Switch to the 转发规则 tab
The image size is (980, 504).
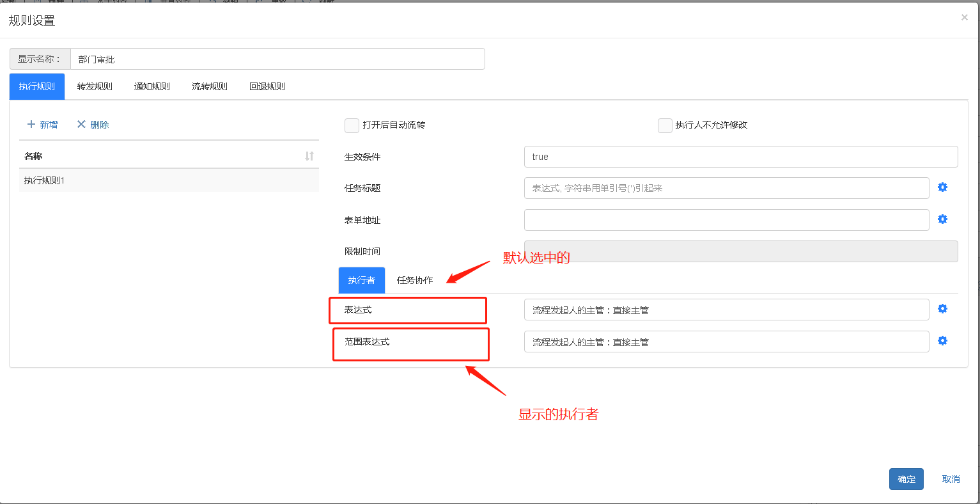click(x=95, y=86)
